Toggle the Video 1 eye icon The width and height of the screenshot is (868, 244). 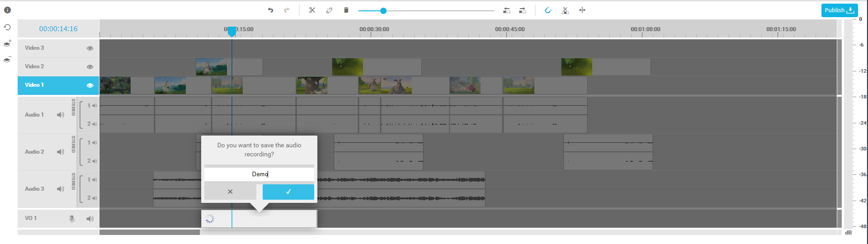coord(90,85)
